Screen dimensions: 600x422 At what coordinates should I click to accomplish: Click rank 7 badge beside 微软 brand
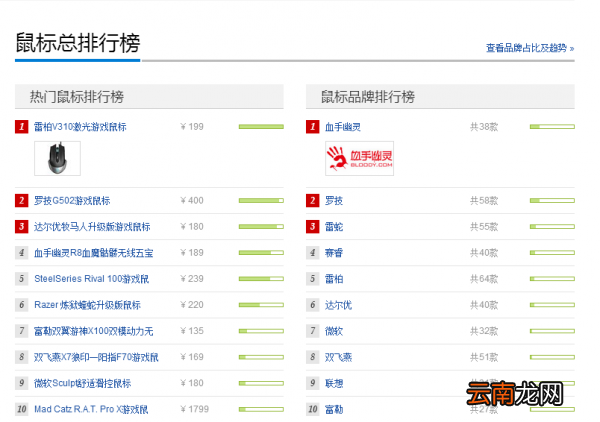[x=313, y=331]
